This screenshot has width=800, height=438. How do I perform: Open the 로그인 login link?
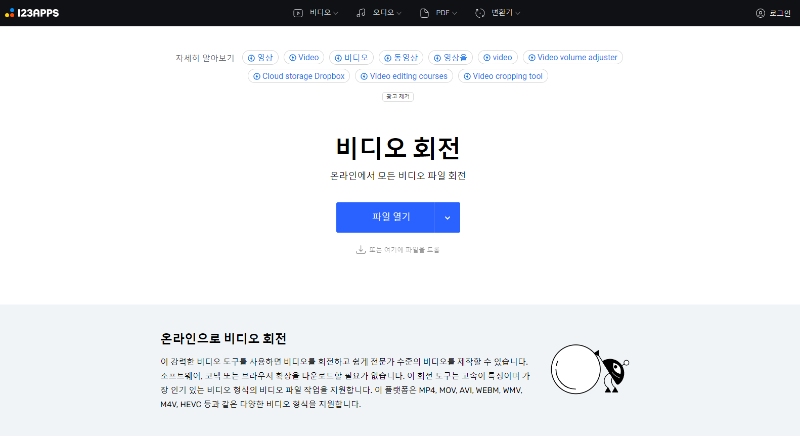pos(773,13)
